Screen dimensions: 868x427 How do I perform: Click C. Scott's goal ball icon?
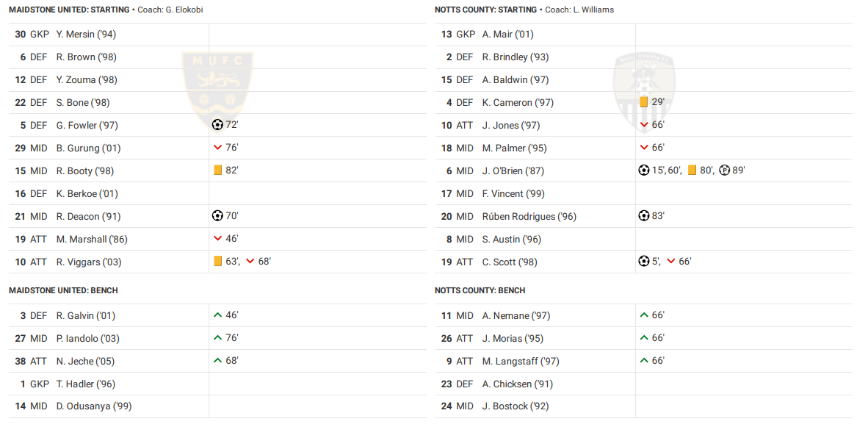pyautogui.click(x=644, y=262)
